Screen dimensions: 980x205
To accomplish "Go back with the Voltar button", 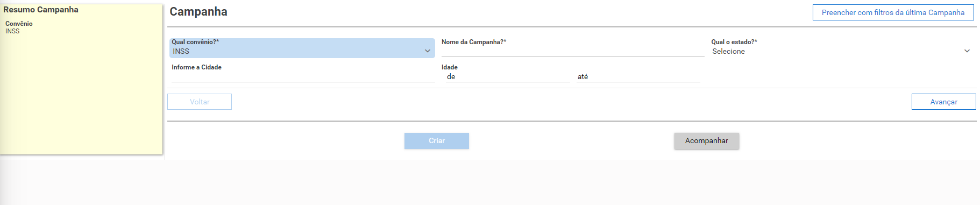I will point(200,102).
